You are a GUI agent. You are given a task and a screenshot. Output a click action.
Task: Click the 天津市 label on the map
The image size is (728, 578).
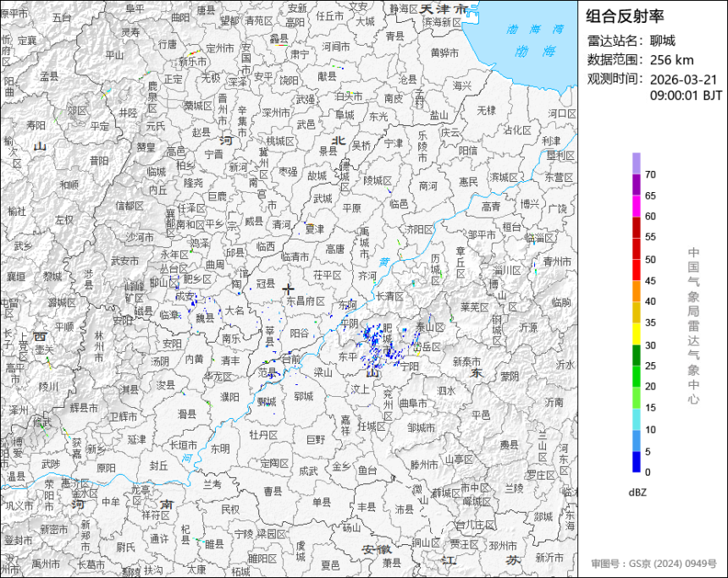tap(444, 8)
